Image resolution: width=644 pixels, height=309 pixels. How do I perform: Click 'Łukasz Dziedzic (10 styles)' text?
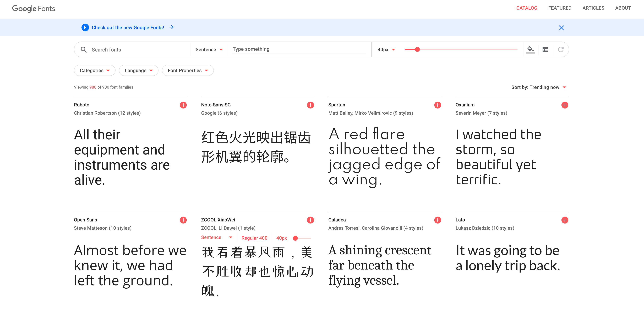(485, 228)
